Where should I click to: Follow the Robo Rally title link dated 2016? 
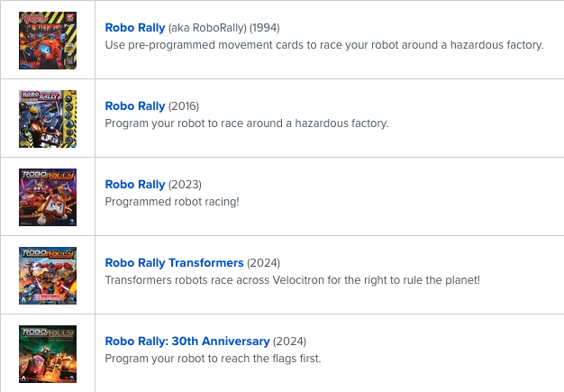click(x=135, y=106)
